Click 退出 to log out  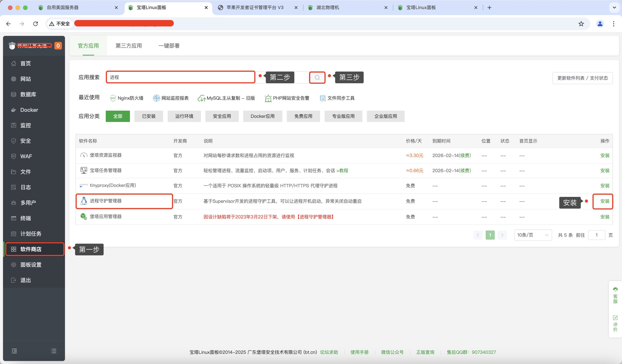34,280
